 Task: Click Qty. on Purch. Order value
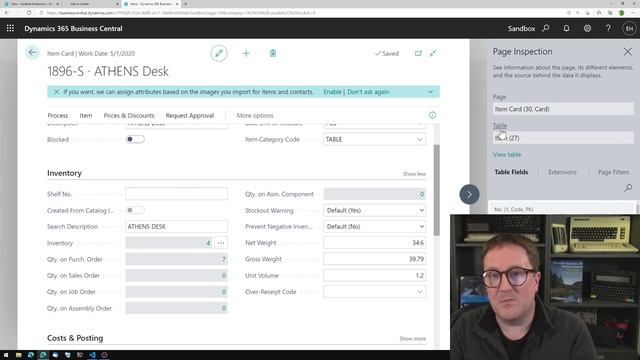pyautogui.click(x=176, y=259)
